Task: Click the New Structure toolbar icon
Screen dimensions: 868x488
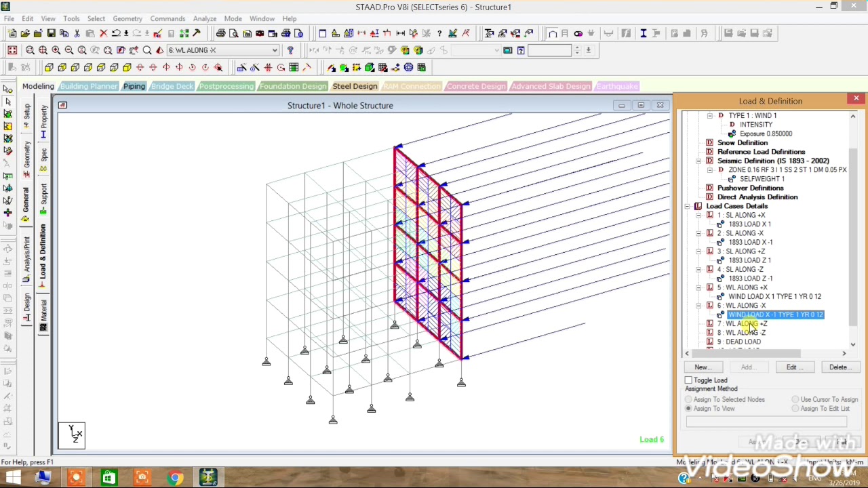Action: (x=12, y=33)
